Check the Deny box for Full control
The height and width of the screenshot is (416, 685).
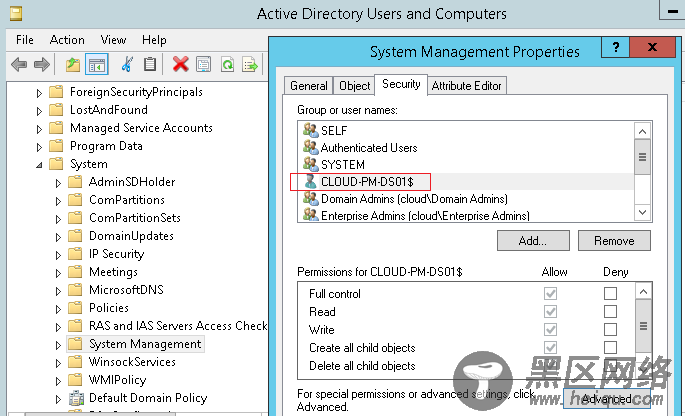click(x=610, y=294)
